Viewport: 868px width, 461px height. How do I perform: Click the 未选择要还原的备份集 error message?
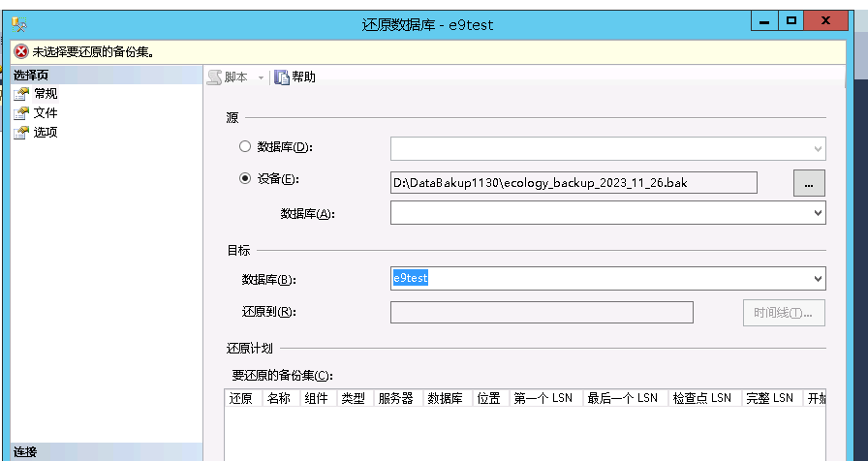pyautogui.click(x=93, y=52)
